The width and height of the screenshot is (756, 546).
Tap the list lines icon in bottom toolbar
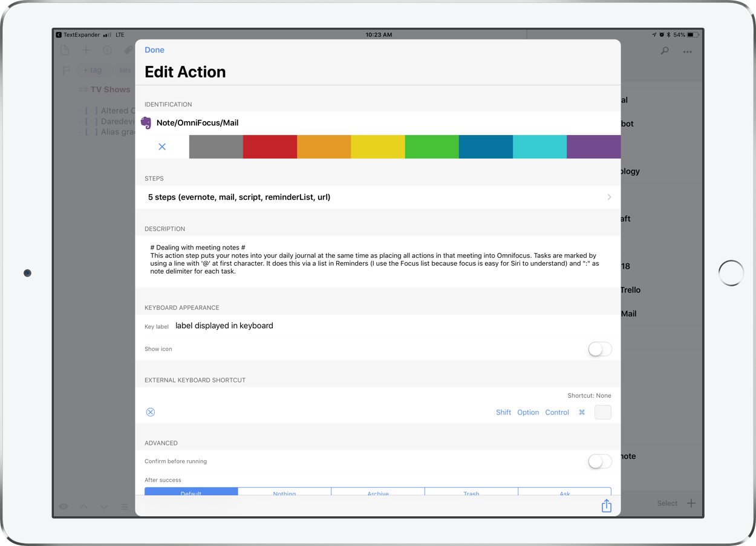coord(124,507)
